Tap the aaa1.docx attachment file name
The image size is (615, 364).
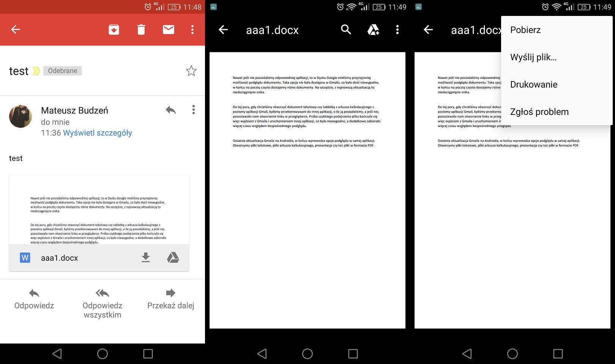59,258
